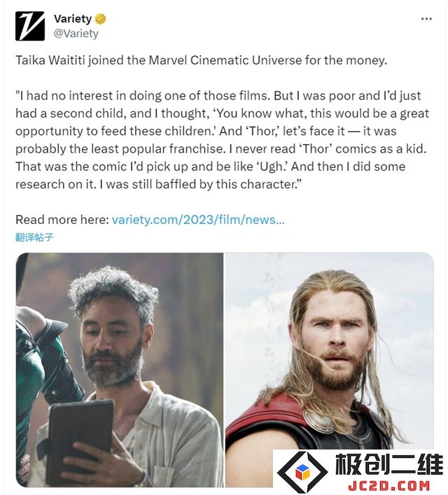Follow the variety.com/2023/film/news link
448x495 pixels.
click(198, 219)
